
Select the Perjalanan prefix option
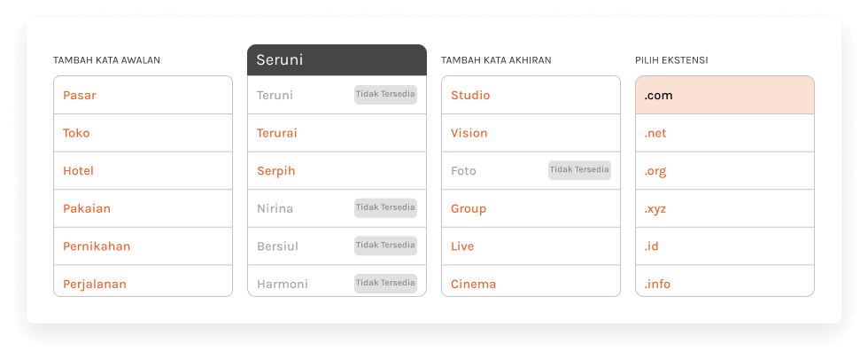tap(142, 284)
